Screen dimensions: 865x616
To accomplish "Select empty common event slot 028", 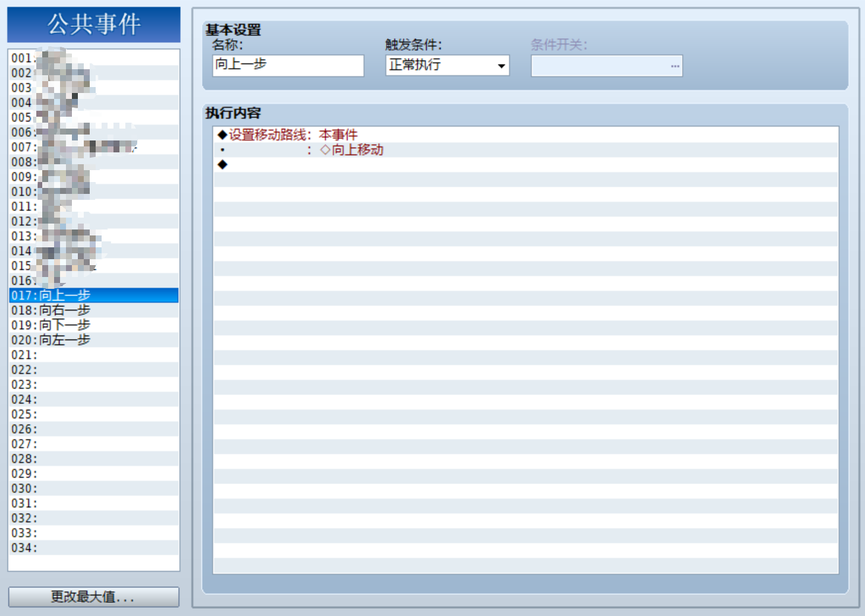I will pyautogui.click(x=94, y=458).
